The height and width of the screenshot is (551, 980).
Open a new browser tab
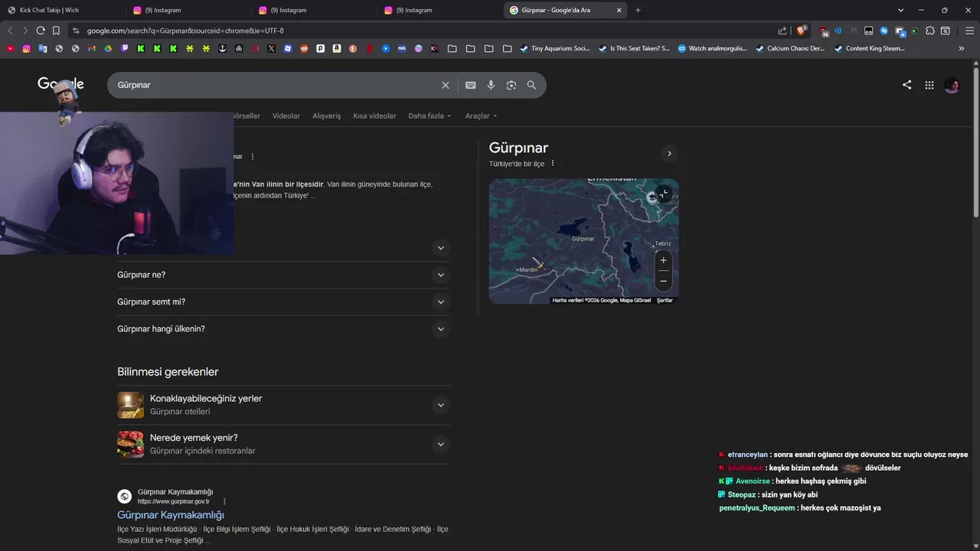click(x=638, y=10)
